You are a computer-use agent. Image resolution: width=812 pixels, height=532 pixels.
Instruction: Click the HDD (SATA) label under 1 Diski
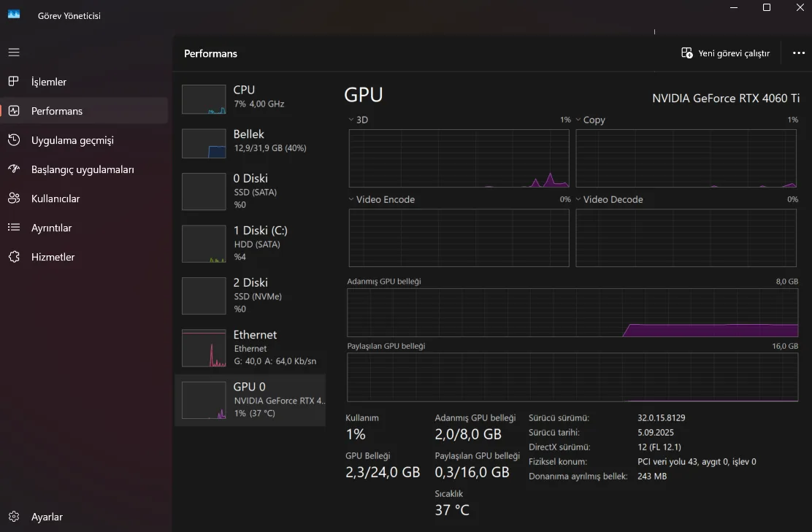pyautogui.click(x=257, y=244)
